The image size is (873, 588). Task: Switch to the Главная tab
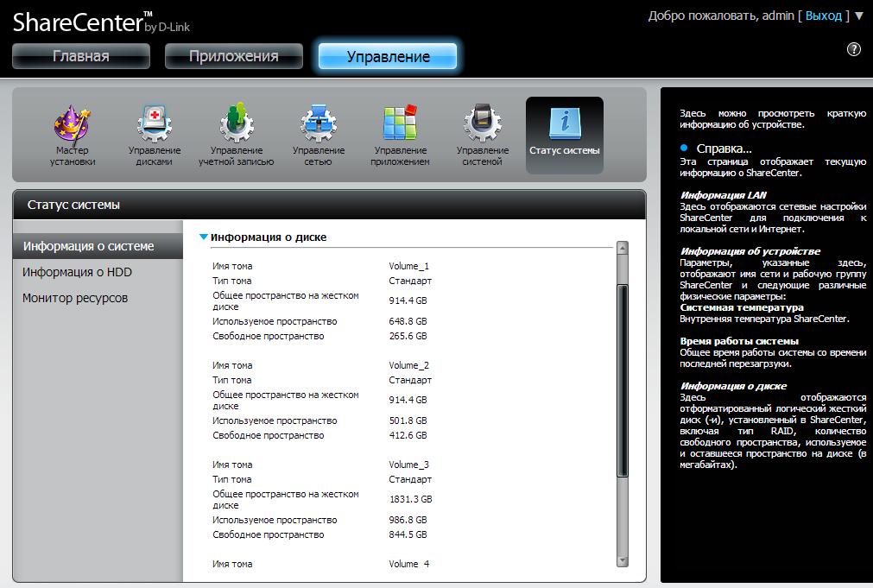click(81, 56)
